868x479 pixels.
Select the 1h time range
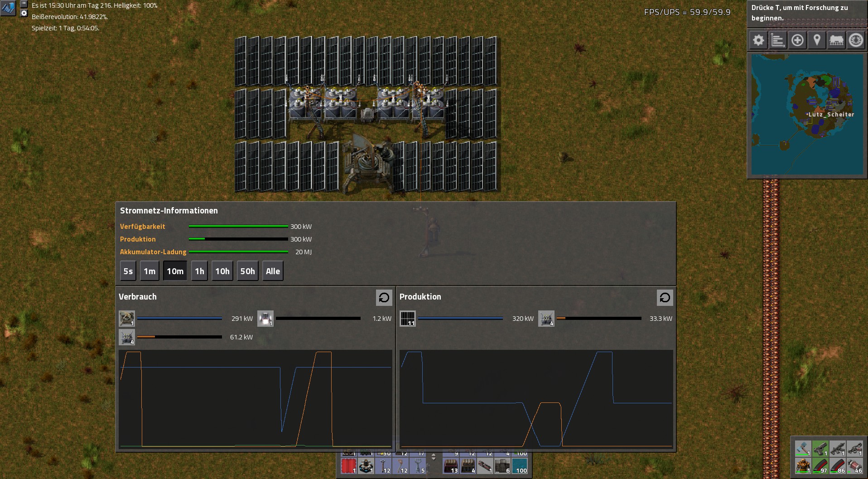coord(199,271)
